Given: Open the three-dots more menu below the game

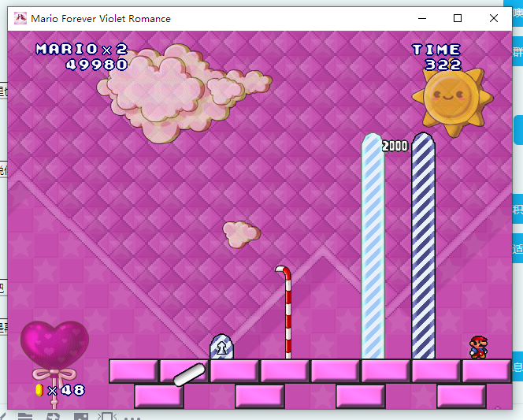Looking at the screenshot, I should (x=132, y=418).
